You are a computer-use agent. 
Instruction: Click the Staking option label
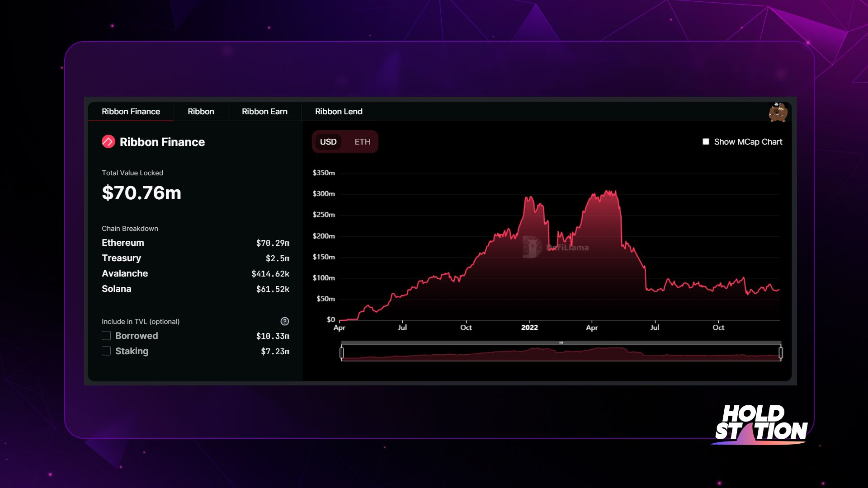(x=132, y=351)
